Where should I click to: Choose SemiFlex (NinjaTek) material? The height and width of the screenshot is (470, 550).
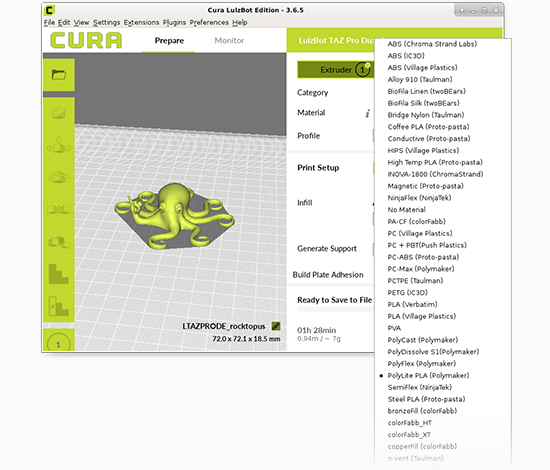[x=443, y=387]
